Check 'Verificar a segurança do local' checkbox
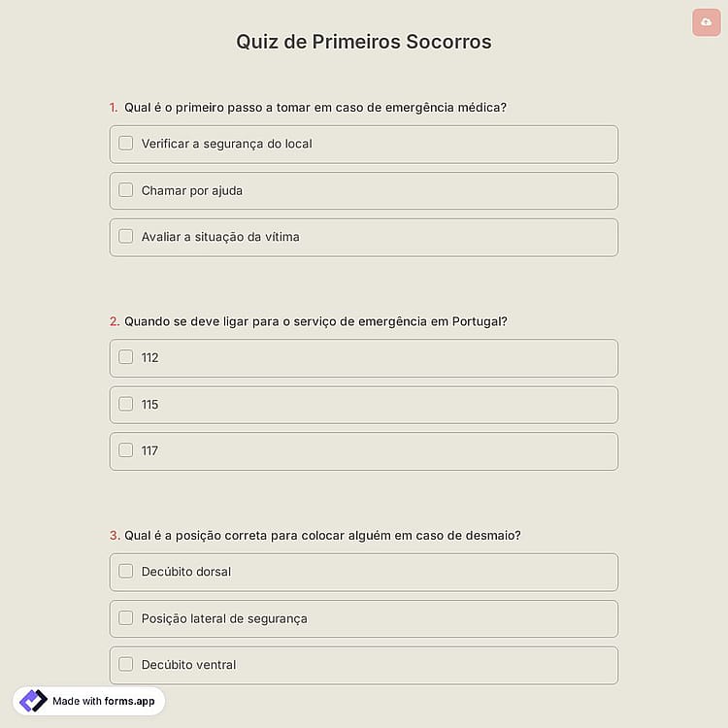Screen dimensions: 728x728 coord(126,144)
